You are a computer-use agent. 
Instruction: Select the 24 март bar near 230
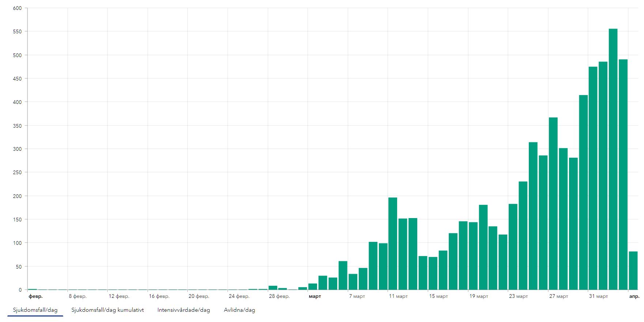click(x=523, y=236)
